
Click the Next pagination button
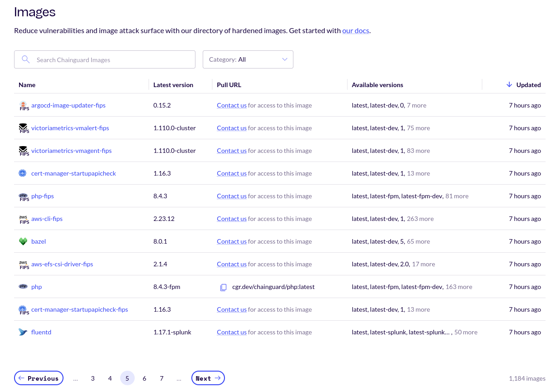click(x=208, y=378)
